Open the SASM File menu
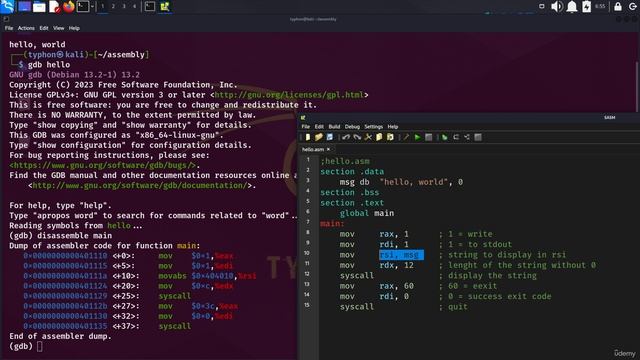The height and width of the screenshot is (360, 640). (305, 127)
